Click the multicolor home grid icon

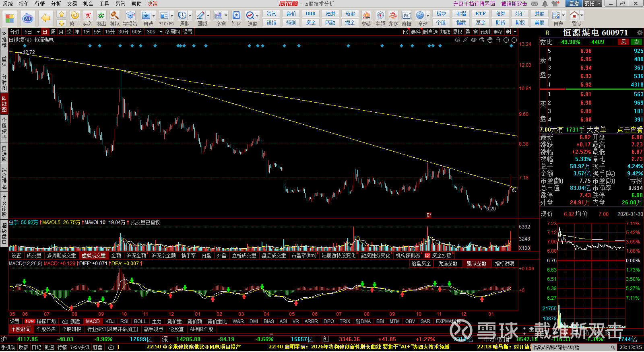point(10,18)
